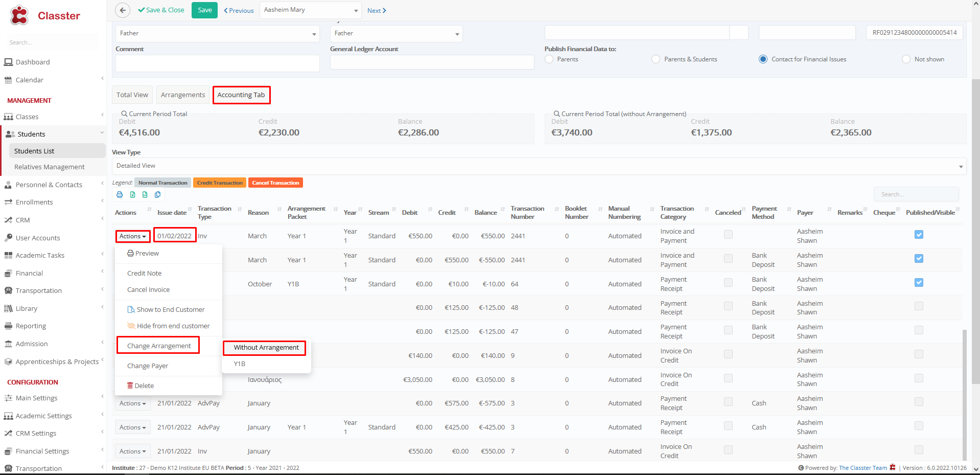Open the first Father dropdown

(218, 34)
